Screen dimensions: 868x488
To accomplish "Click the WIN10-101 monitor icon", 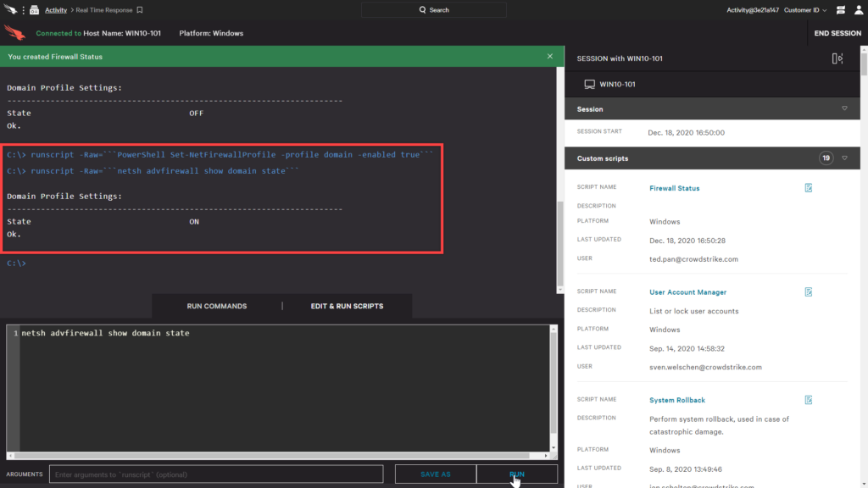I will coord(590,84).
